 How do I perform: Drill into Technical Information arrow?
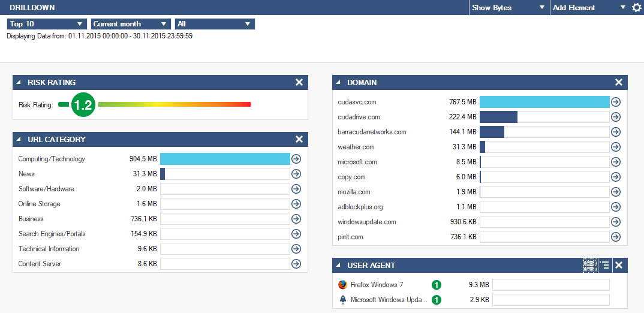[x=296, y=249]
